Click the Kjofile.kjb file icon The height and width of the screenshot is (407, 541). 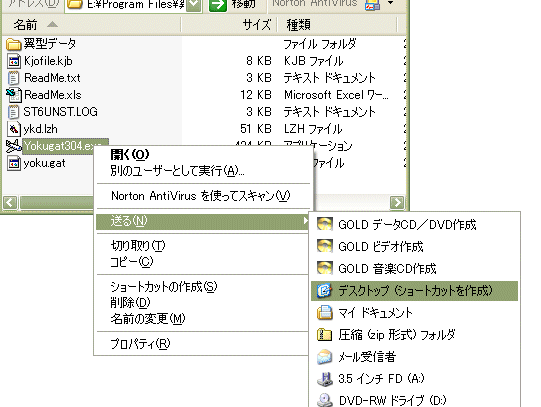14,61
